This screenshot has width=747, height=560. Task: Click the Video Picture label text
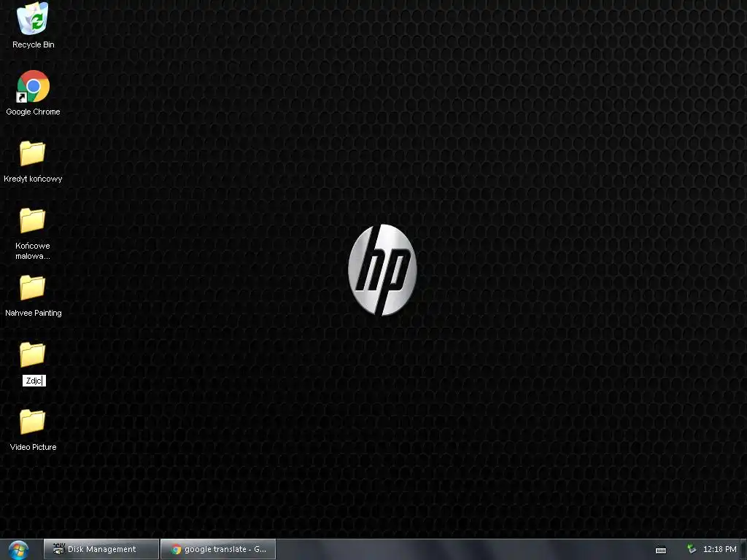34,447
